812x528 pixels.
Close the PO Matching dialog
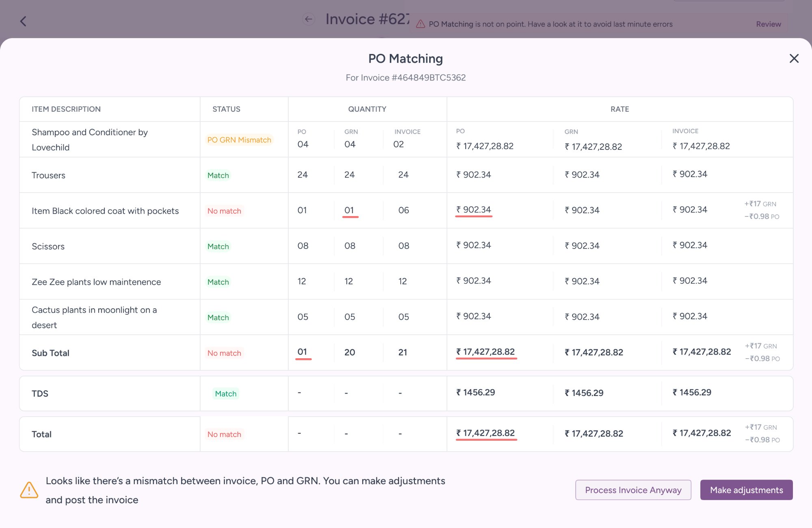coord(794,58)
